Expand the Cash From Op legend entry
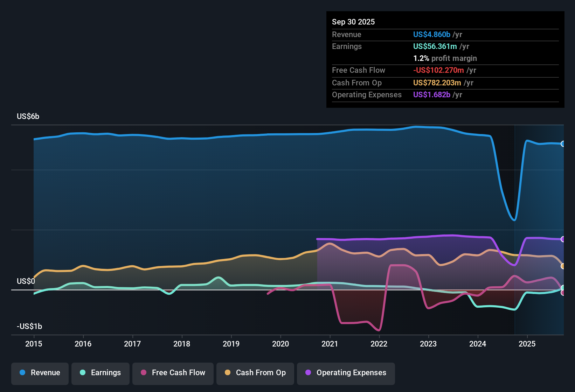This screenshot has height=392, width=575. tap(255, 373)
